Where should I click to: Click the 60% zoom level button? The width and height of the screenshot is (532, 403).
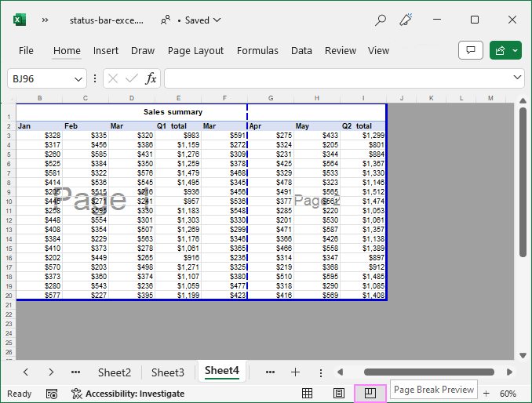pyautogui.click(x=508, y=394)
